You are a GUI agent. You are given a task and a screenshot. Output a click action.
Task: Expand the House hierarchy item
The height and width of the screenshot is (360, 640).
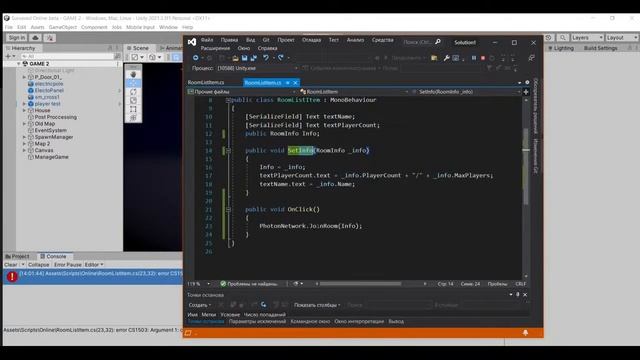coord(24,111)
